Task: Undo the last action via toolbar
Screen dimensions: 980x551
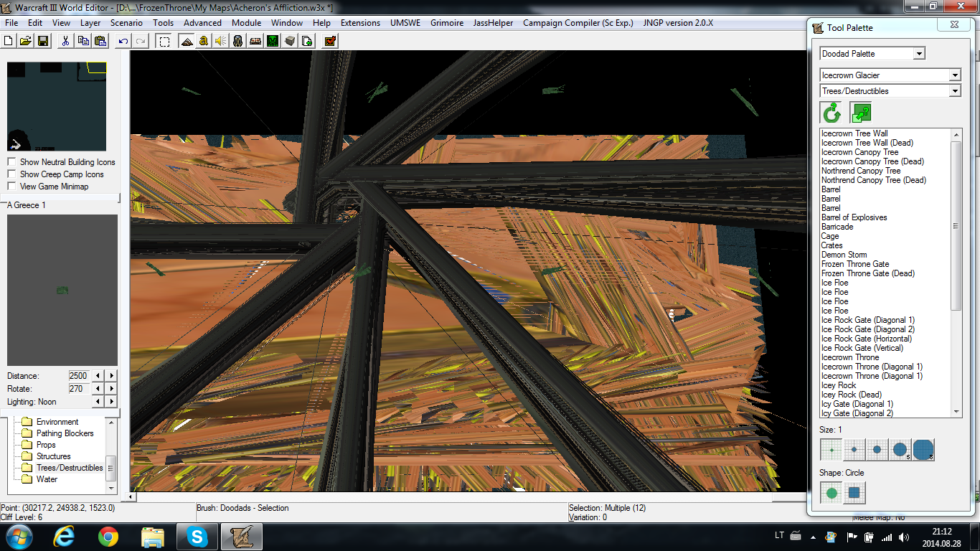Action: (123, 41)
